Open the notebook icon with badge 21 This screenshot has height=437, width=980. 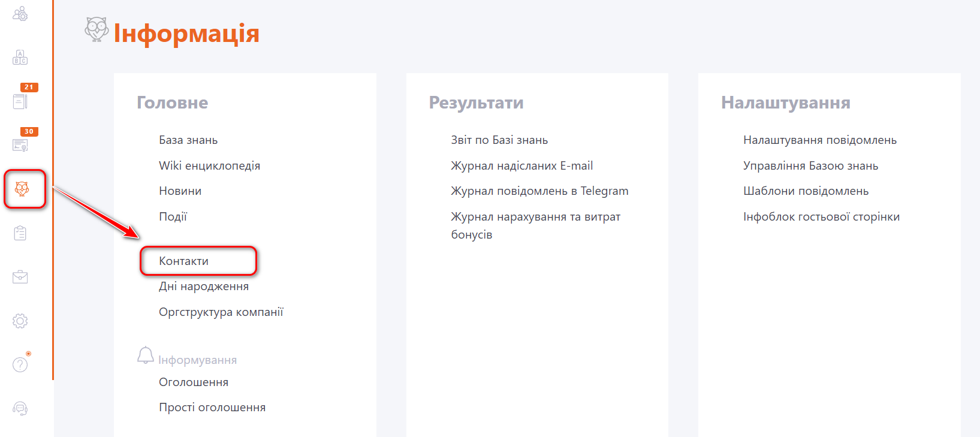pyautogui.click(x=20, y=101)
